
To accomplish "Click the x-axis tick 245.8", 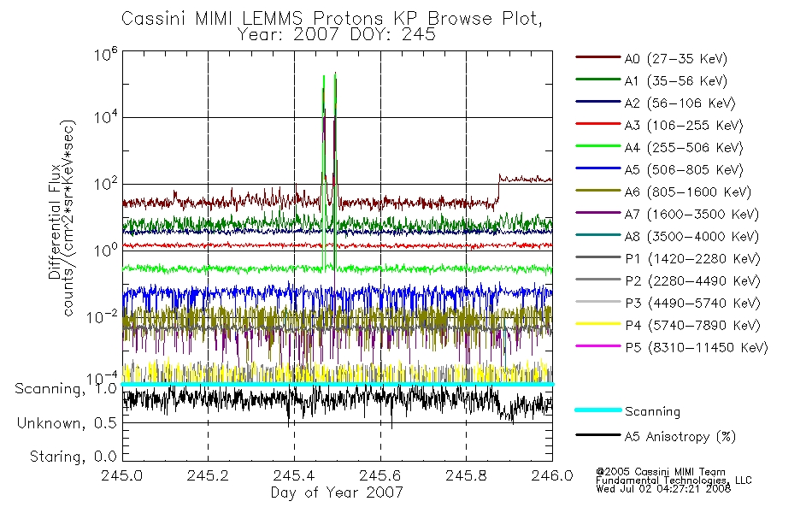I will pyautogui.click(x=466, y=475).
